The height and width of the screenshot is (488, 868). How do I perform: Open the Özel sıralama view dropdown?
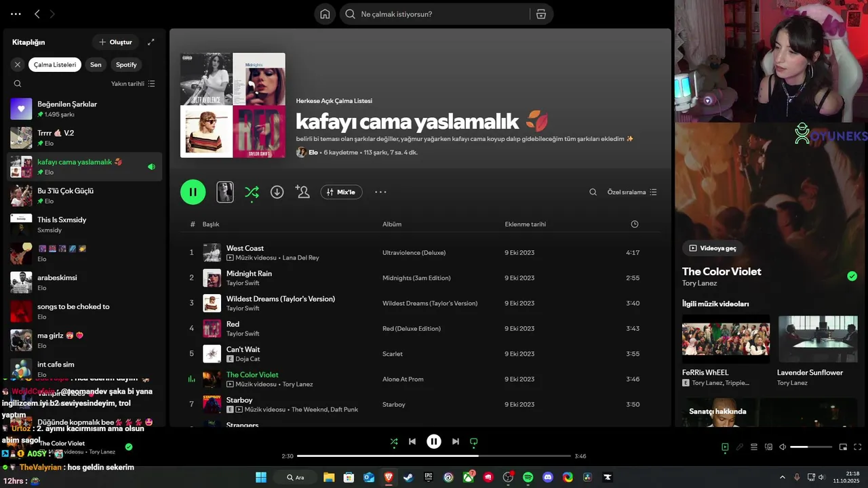coord(632,192)
